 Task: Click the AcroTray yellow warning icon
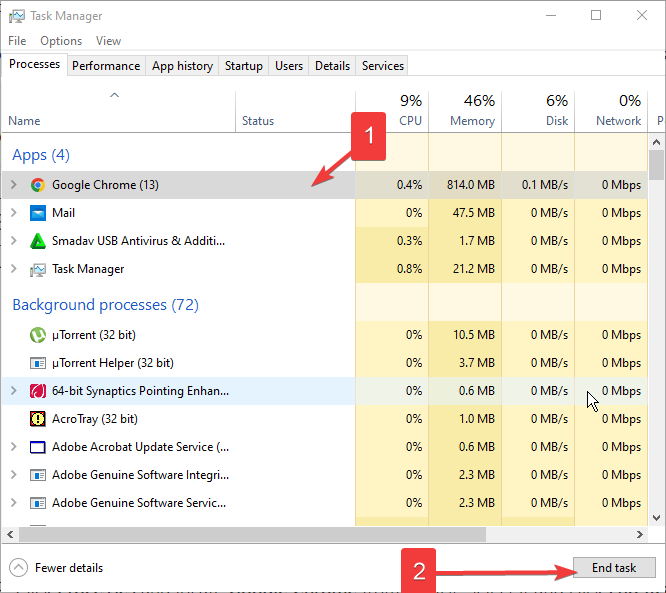38,419
